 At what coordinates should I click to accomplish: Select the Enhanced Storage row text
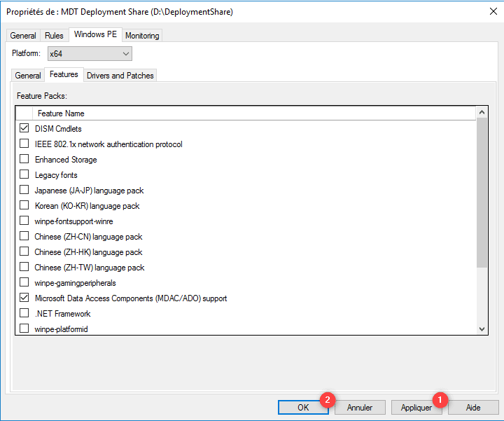pos(66,160)
